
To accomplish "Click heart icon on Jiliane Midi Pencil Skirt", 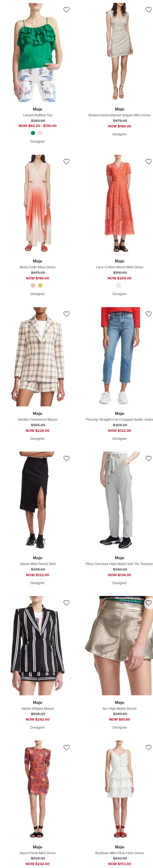I will coord(67,458).
